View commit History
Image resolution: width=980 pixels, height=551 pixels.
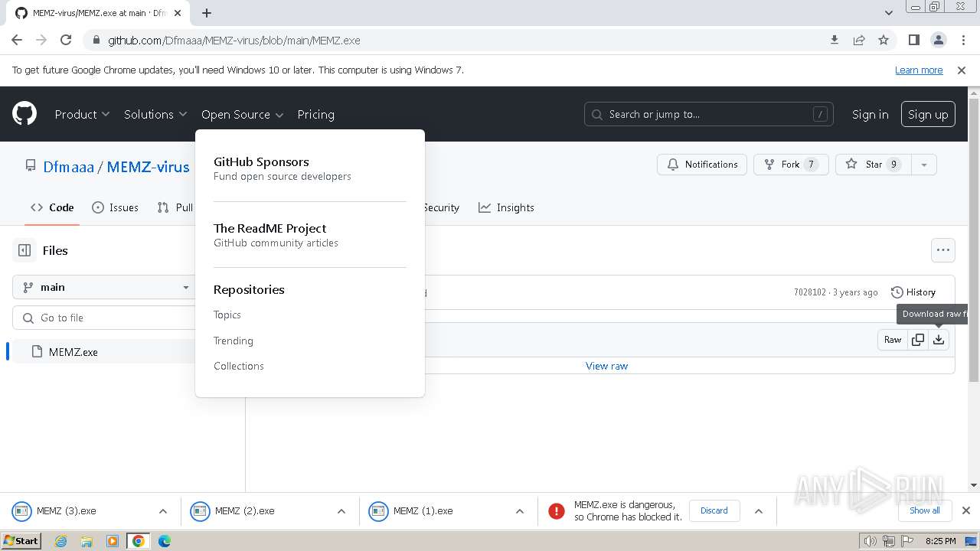913,292
